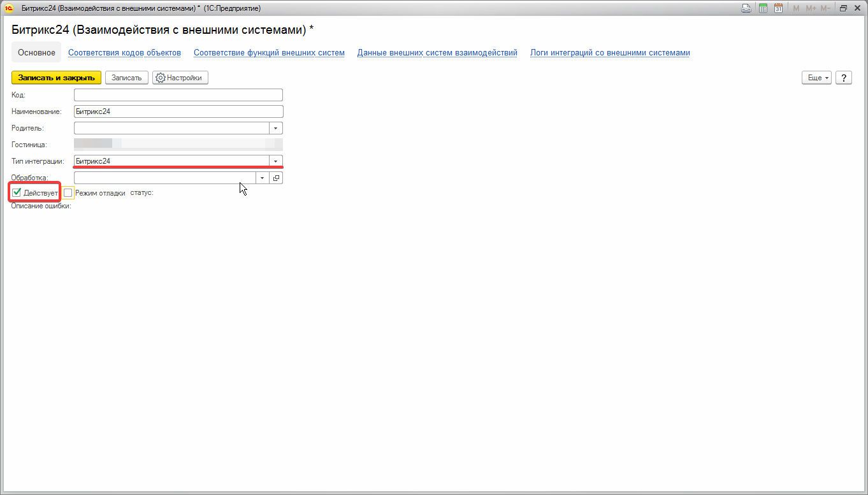868x495 pixels.
Task: Click the 1C application logo icon
Action: click(x=9, y=8)
